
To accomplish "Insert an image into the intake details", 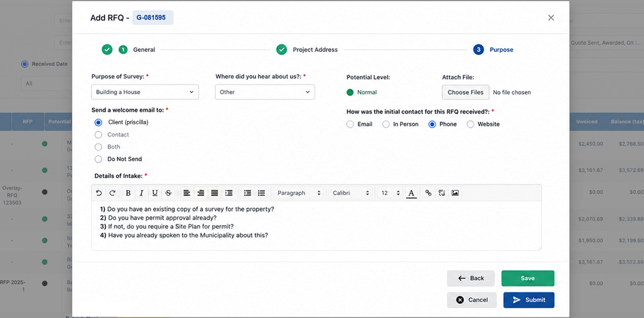I will point(455,193).
